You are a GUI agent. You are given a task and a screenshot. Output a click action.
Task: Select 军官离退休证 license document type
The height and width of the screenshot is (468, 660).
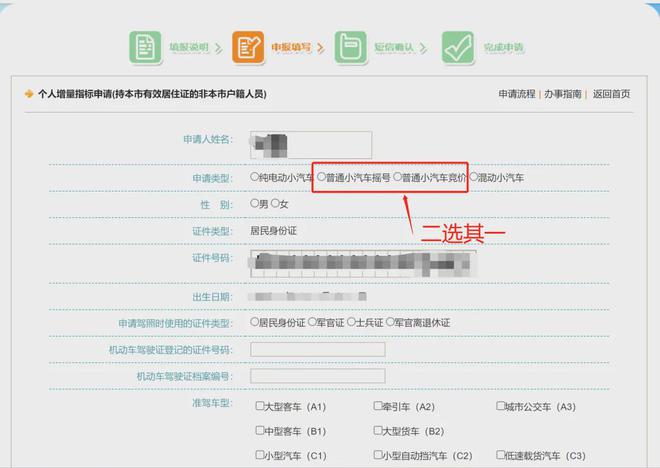[x=390, y=322]
